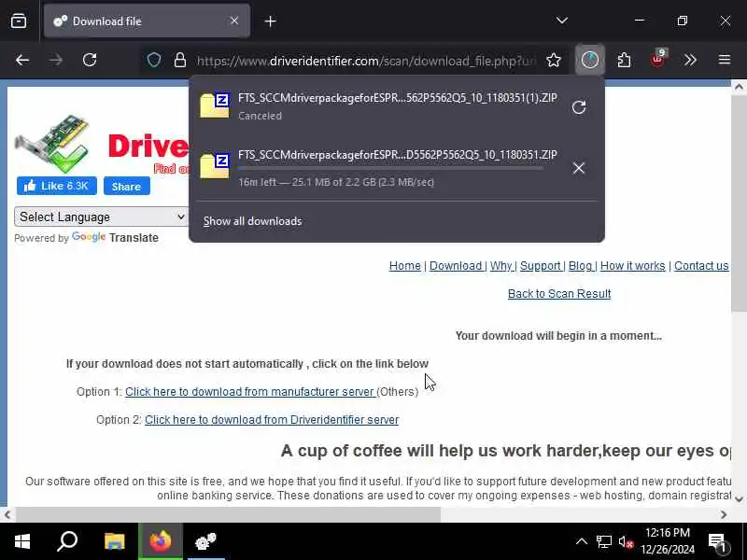The width and height of the screenshot is (747, 560).
Task: Click the horizontal scrollbar left arrow
Action: click(7, 515)
